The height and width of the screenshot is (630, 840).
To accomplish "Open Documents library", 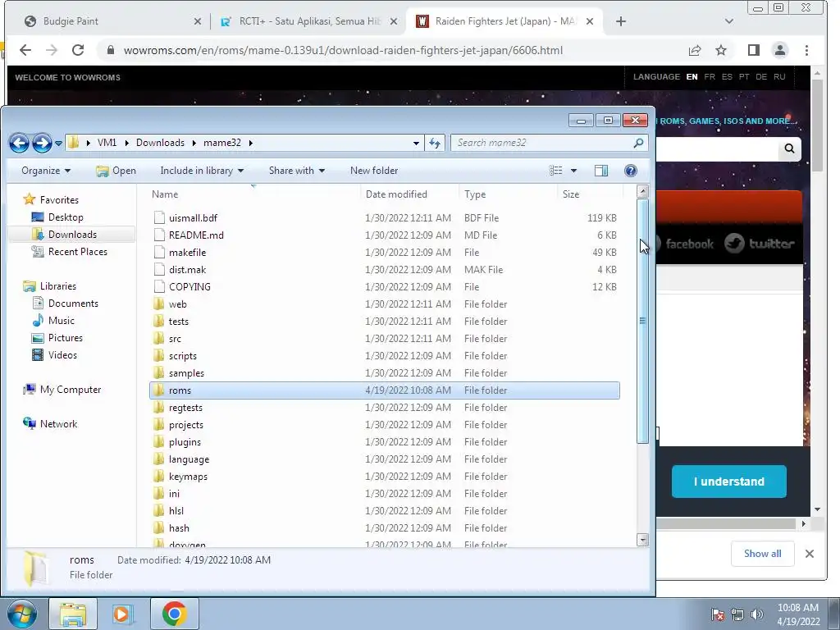I will [73, 304].
